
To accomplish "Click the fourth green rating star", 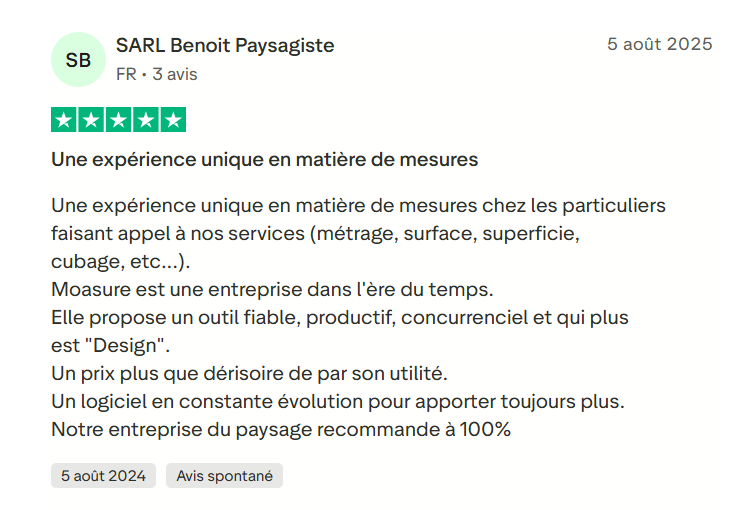I will [145, 120].
